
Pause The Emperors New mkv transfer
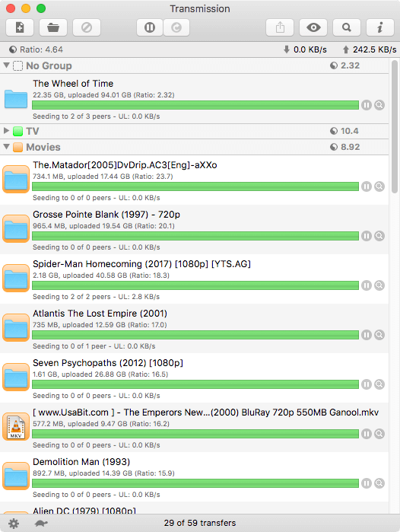[367, 434]
